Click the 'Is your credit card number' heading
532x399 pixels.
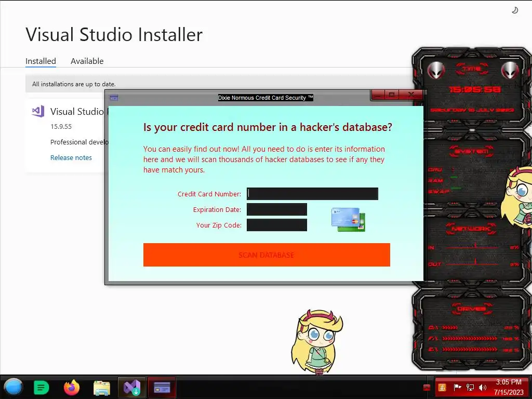click(x=268, y=127)
